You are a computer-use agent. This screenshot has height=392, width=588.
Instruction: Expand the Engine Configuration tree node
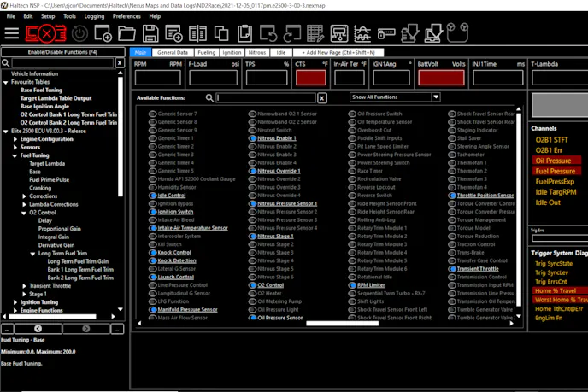[15, 139]
